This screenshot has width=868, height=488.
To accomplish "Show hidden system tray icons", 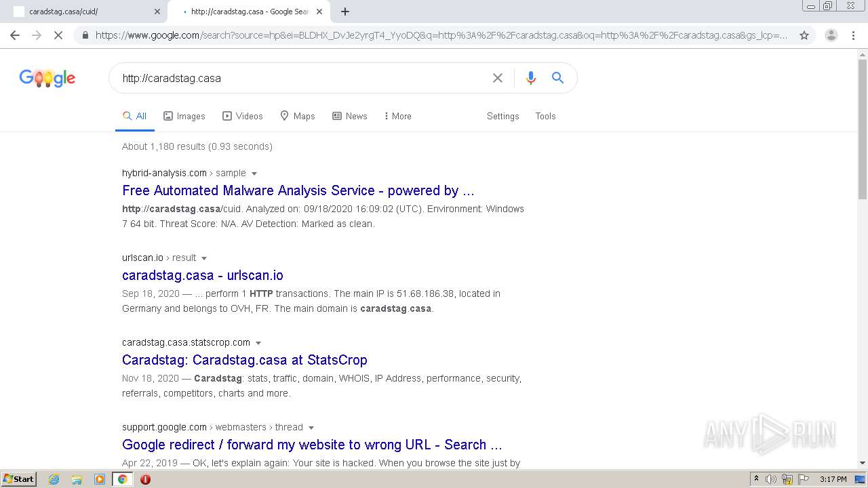I will [x=756, y=479].
